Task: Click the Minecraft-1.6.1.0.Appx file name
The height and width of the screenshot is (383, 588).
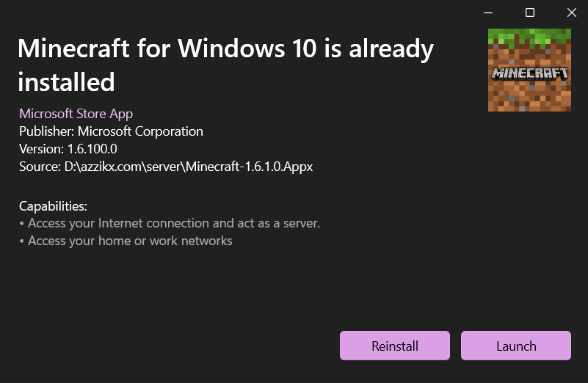Action: click(250, 167)
